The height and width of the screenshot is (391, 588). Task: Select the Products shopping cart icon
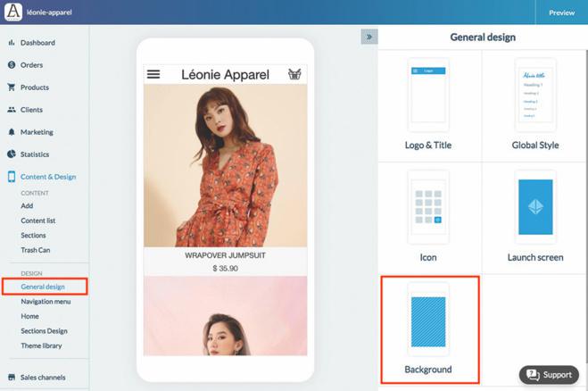click(x=12, y=87)
